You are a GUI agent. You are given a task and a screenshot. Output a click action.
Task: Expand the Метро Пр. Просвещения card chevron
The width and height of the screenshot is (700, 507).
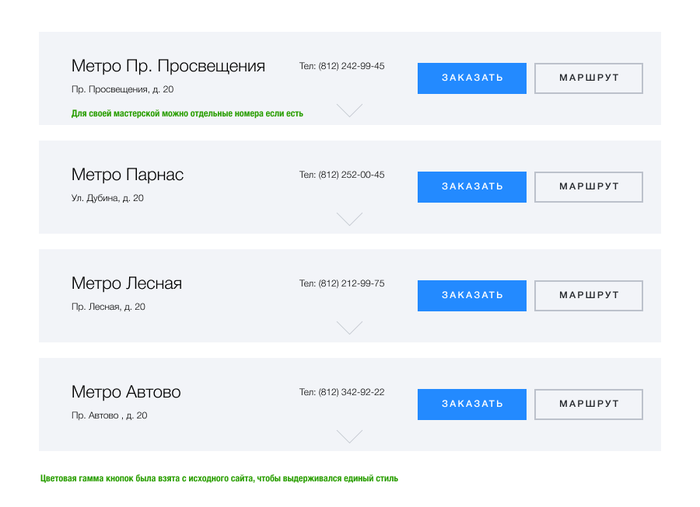point(349,110)
